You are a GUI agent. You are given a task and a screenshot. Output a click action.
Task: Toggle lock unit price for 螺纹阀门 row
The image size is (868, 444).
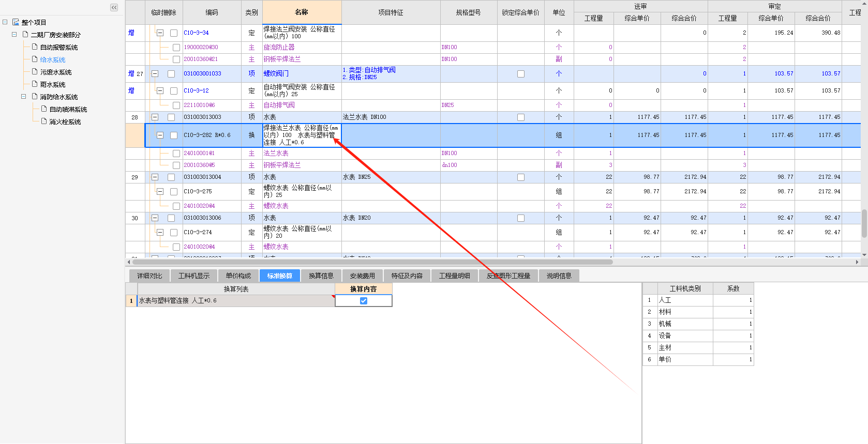click(521, 74)
